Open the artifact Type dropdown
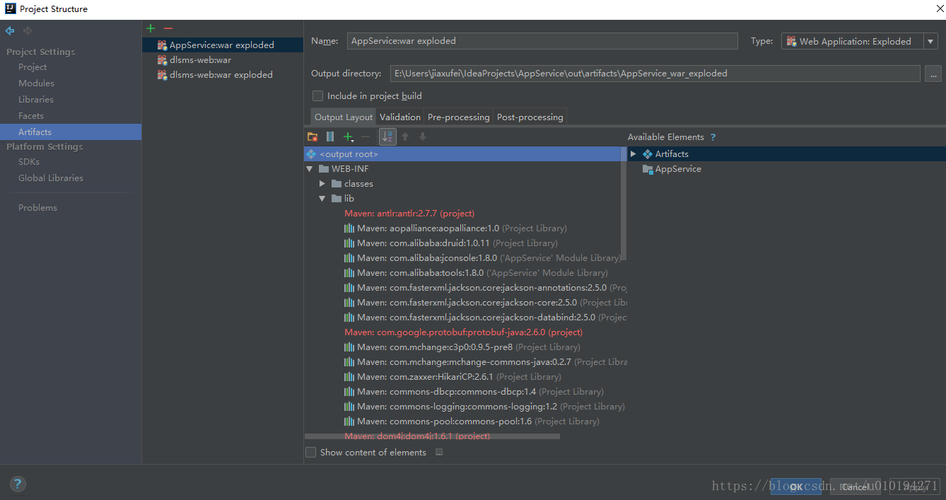 (859, 41)
